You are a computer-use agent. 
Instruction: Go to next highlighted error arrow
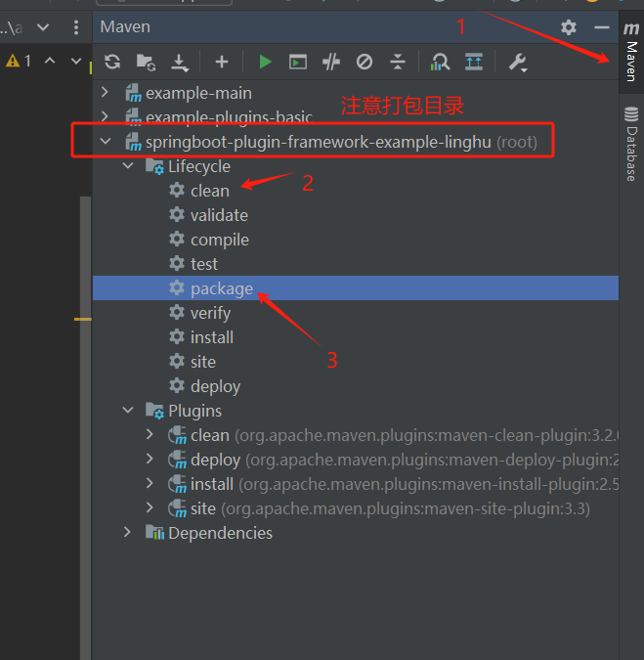tap(75, 61)
